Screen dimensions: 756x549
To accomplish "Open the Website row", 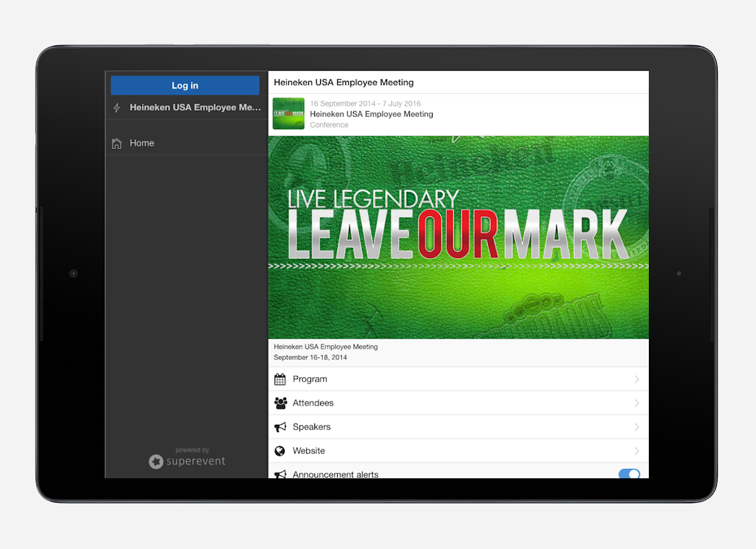I will (458, 451).
